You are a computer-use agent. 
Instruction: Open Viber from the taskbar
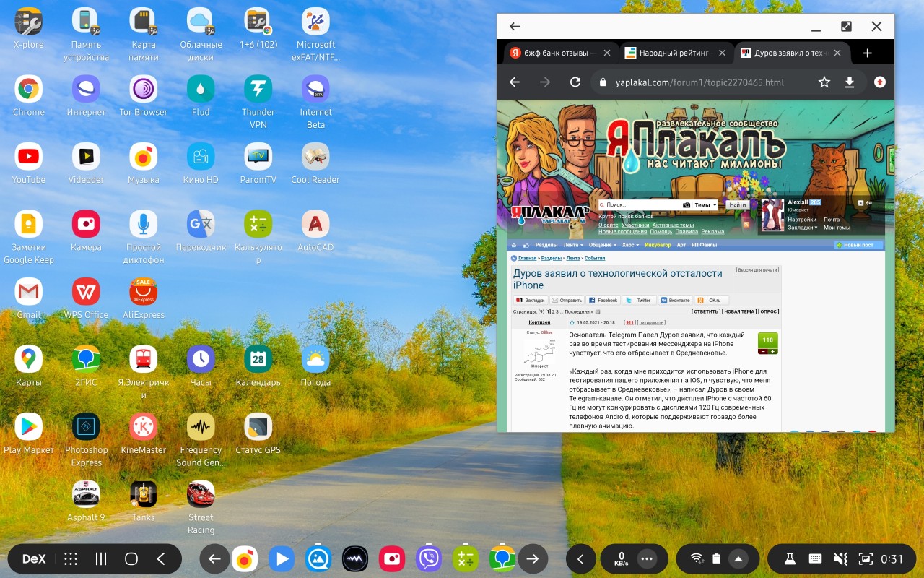(x=429, y=558)
